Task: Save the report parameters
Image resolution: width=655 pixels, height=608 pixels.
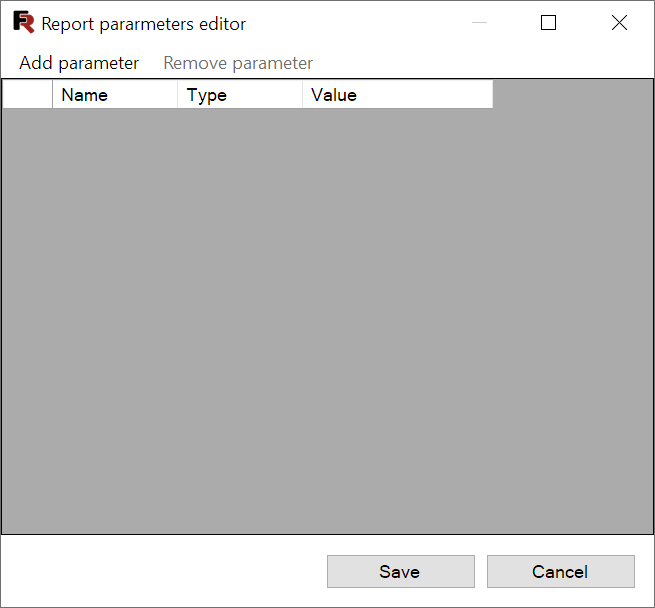Action: click(401, 571)
